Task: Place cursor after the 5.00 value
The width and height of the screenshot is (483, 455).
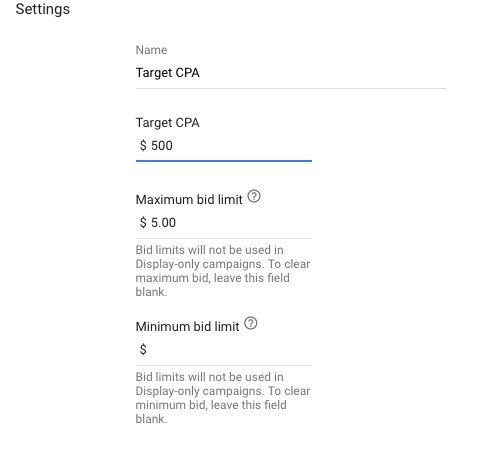Action: coord(176,223)
